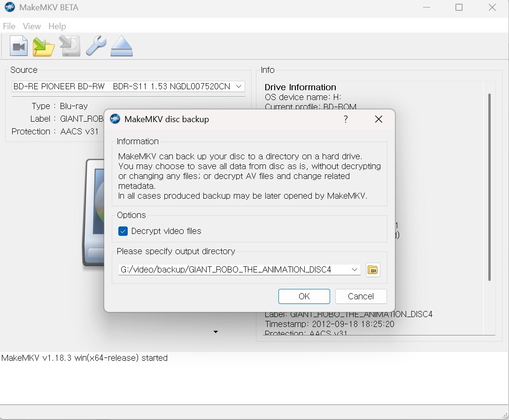This screenshot has width=509, height=420.
Task: Click the 'MakeMKV v1.18.3' log line
Action: [x=85, y=358]
